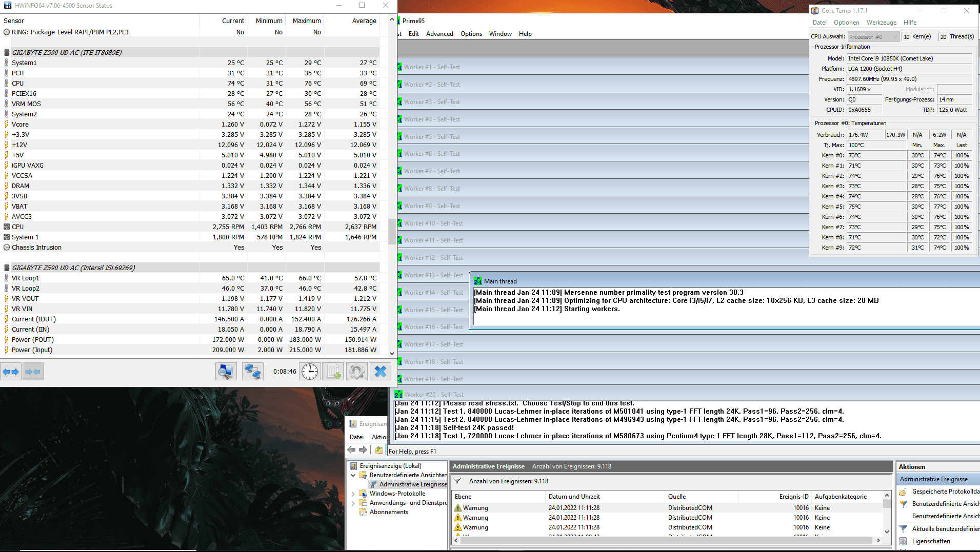Click the Worker #20 Self-Test window icon
This screenshot has width=980, height=552.
(x=398, y=394)
